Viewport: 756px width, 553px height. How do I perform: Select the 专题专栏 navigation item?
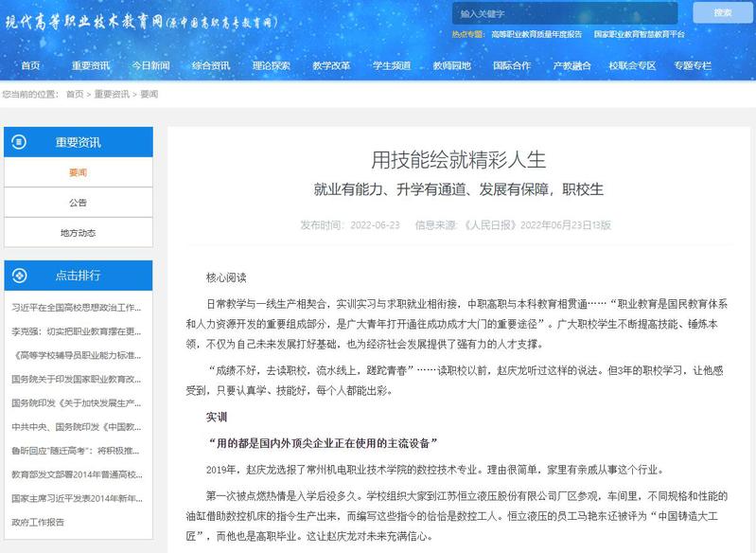[x=693, y=65]
